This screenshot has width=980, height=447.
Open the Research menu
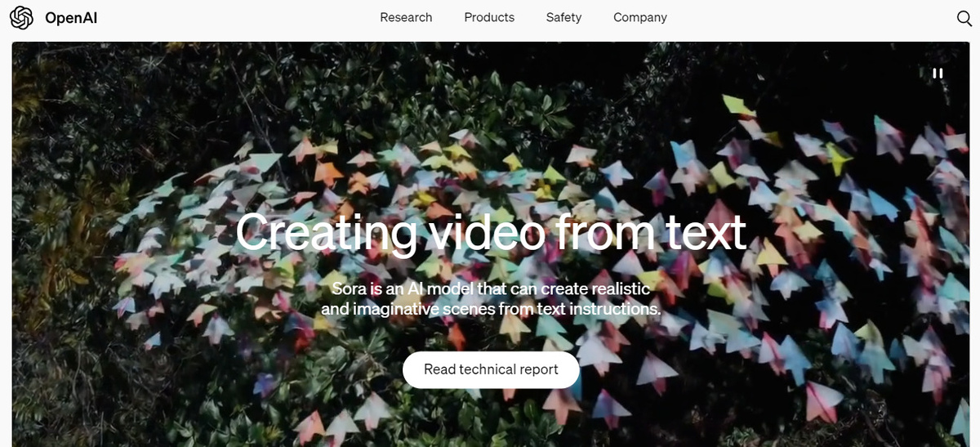(406, 17)
